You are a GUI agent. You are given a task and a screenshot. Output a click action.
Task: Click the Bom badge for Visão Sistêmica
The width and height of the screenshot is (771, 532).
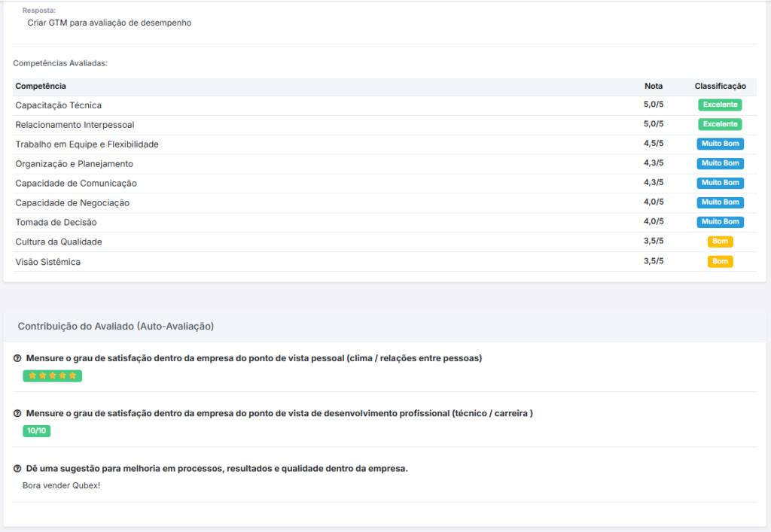click(720, 261)
